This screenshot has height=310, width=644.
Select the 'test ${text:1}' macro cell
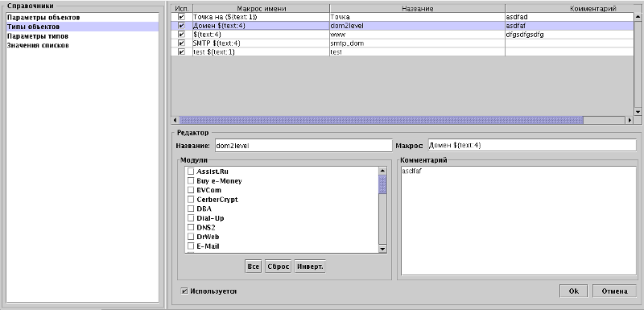click(261, 52)
